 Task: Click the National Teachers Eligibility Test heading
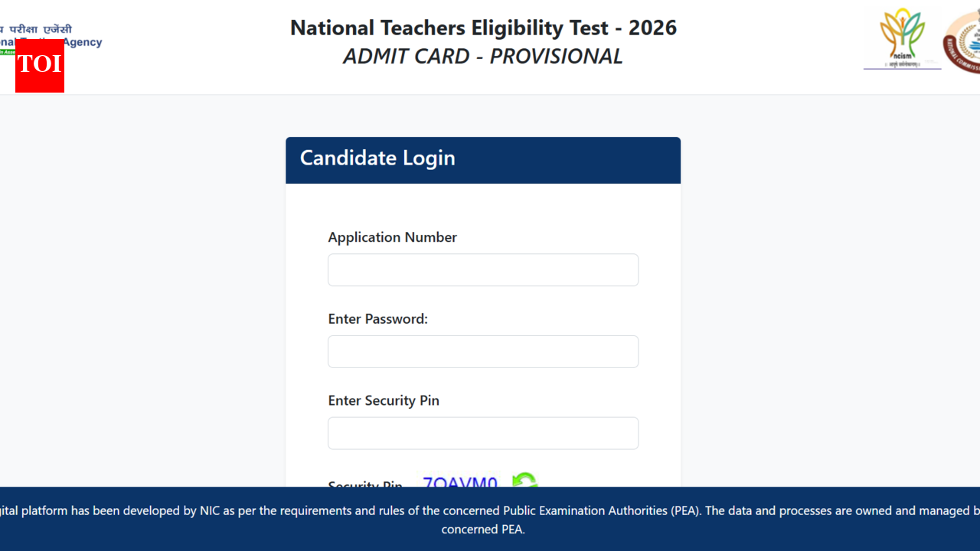[x=482, y=28]
